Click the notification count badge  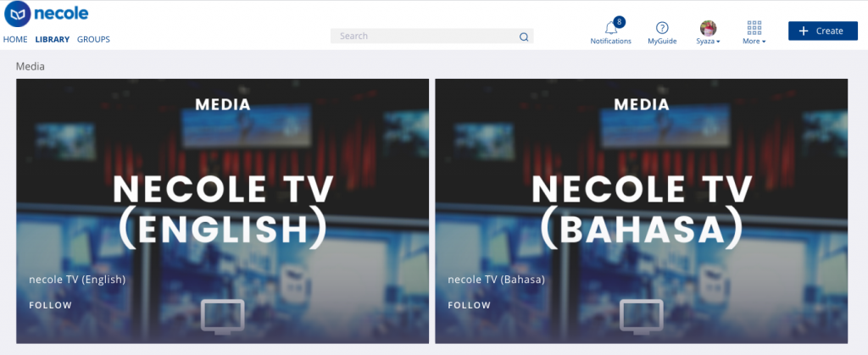point(619,22)
